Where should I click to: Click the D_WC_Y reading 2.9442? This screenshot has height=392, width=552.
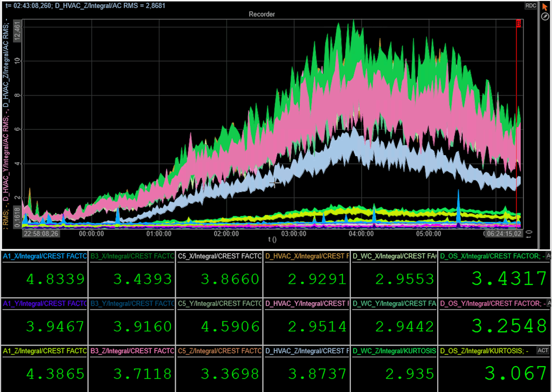coord(404,327)
